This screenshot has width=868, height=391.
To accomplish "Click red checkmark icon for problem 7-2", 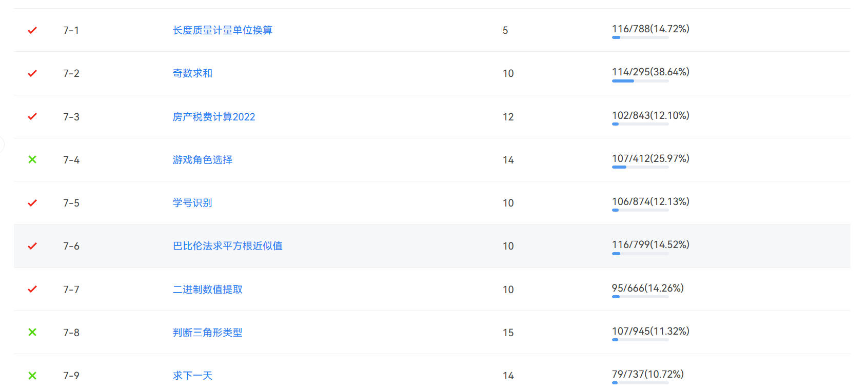I will (x=32, y=73).
